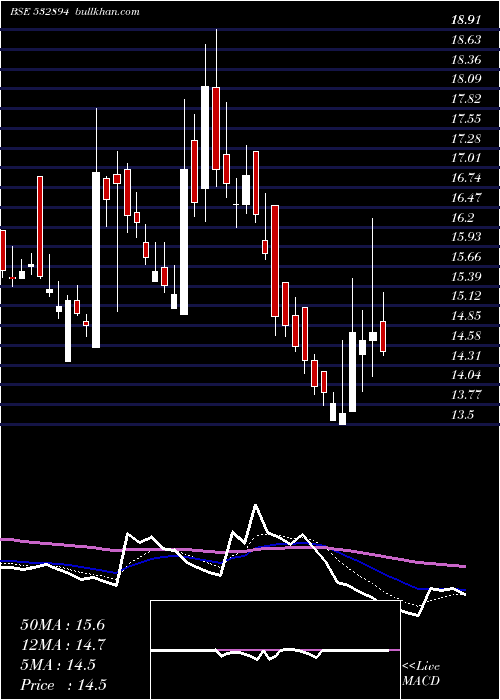This screenshot has width=500, height=700.
Task: Select the 17.82 price axis label
Action: click(x=466, y=99)
